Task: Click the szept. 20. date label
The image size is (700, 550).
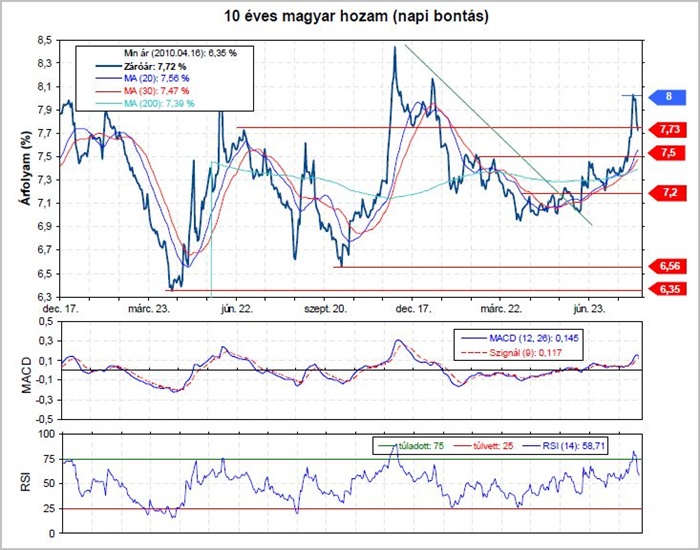Action: (325, 311)
